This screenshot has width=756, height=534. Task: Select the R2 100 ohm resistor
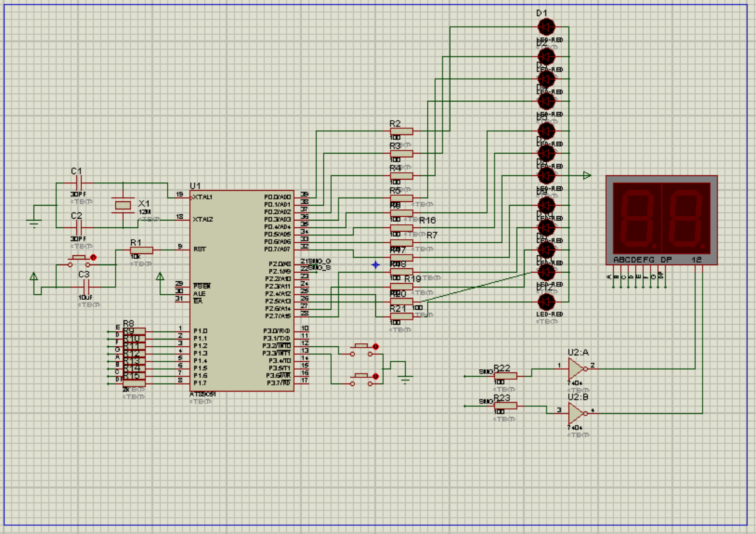(x=401, y=131)
